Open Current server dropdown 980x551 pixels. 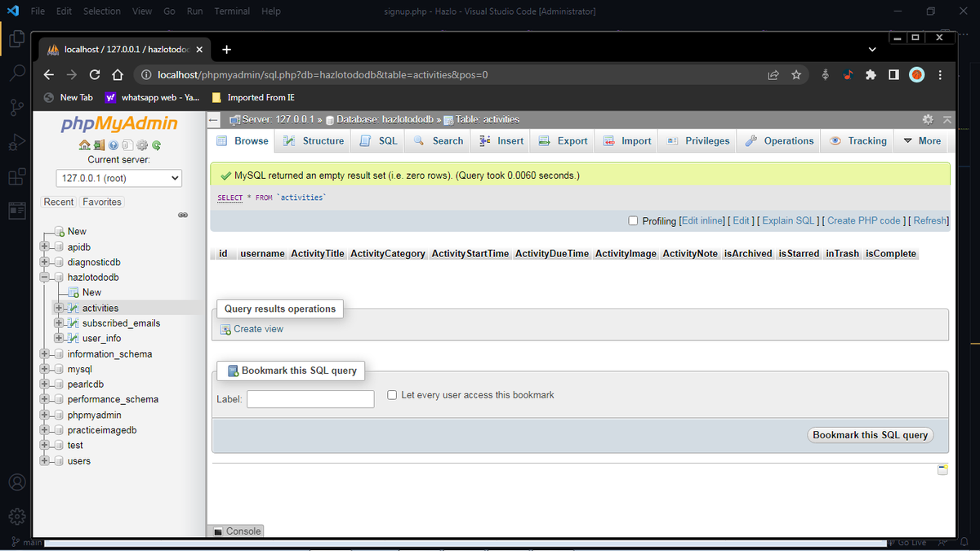pos(119,178)
